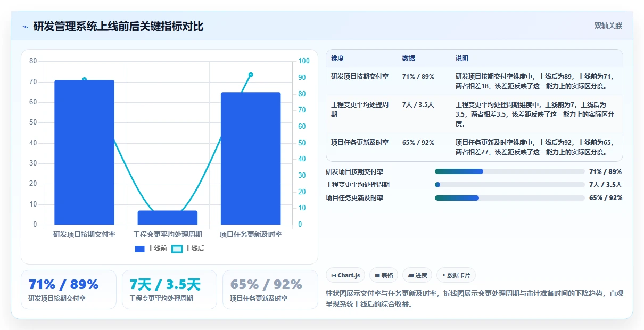Select the 表格 tag chip

pyautogui.click(x=384, y=275)
